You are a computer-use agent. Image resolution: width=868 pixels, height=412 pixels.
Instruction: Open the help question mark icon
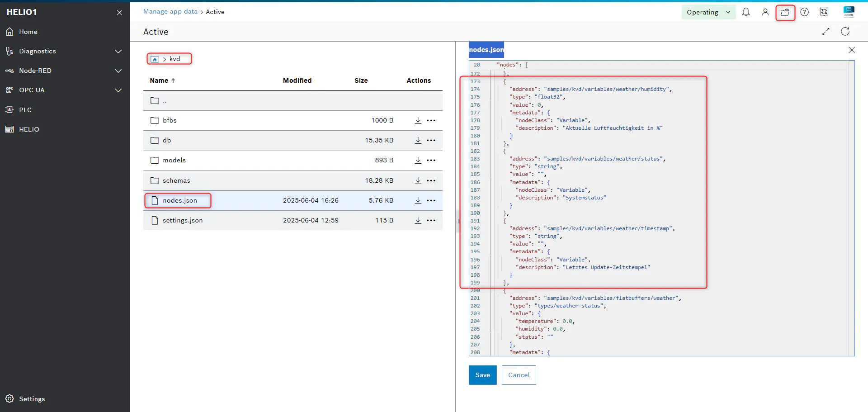pyautogui.click(x=805, y=12)
